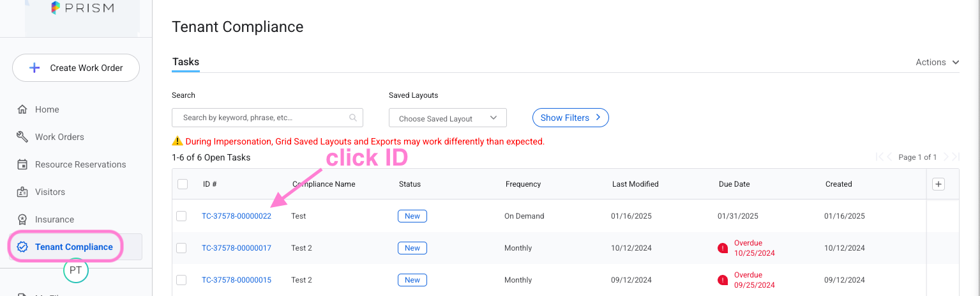This screenshot has height=296, width=980.
Task: Open the Choose Saved Layout dropdown
Action: (448, 118)
